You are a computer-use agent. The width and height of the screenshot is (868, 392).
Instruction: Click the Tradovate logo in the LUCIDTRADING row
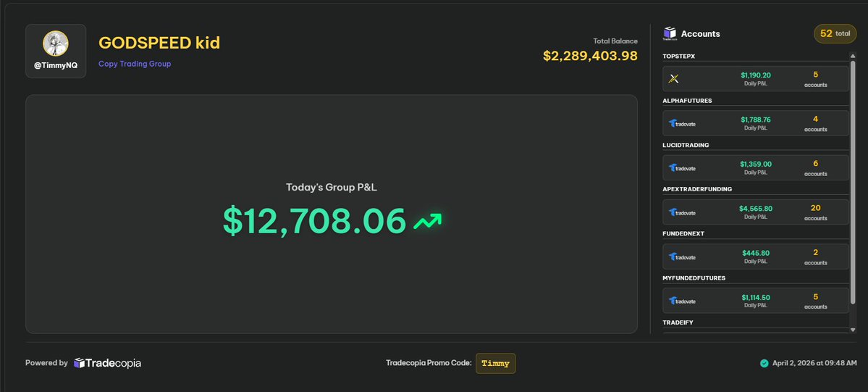[x=682, y=168]
